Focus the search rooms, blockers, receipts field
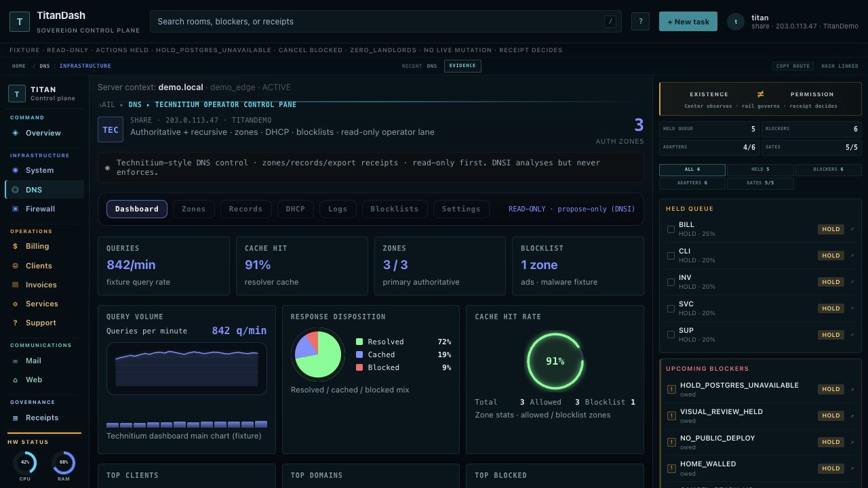Viewport: 868px width, 488px height. click(x=385, y=21)
